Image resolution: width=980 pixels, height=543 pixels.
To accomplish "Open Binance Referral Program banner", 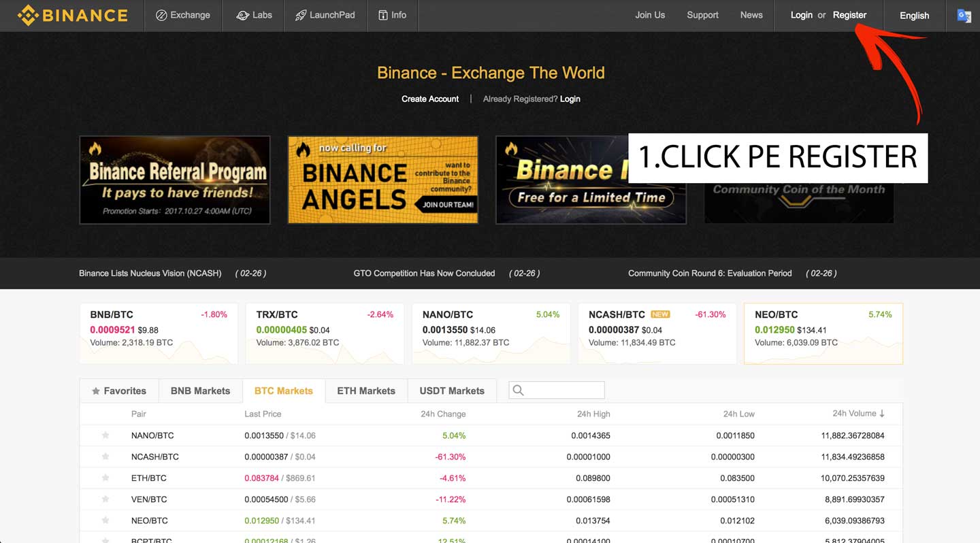I will (x=175, y=180).
